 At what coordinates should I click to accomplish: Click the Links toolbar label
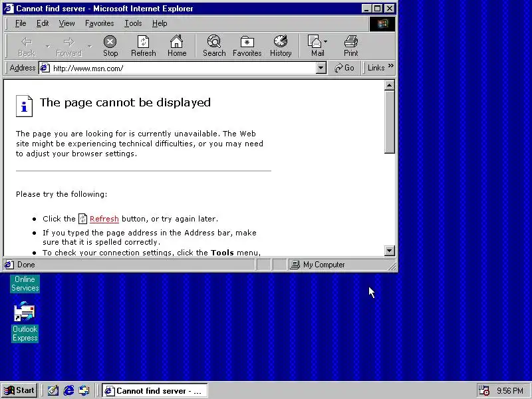(x=376, y=68)
